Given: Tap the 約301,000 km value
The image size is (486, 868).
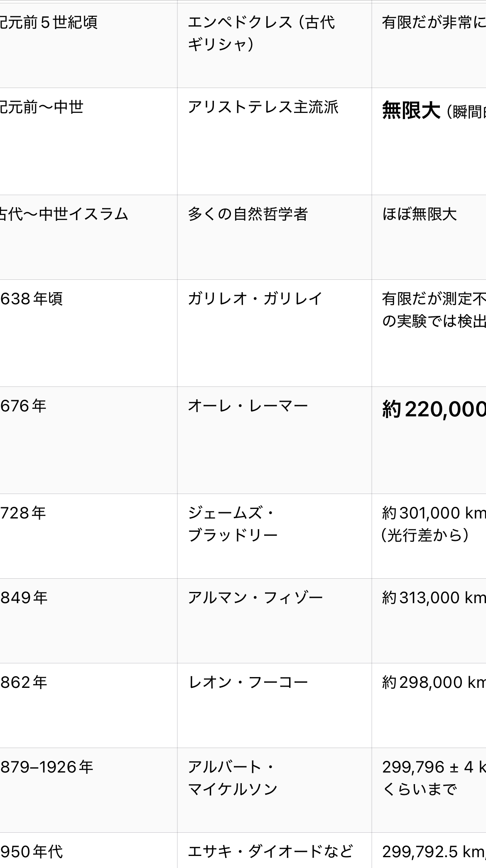Looking at the screenshot, I should click(x=434, y=513).
